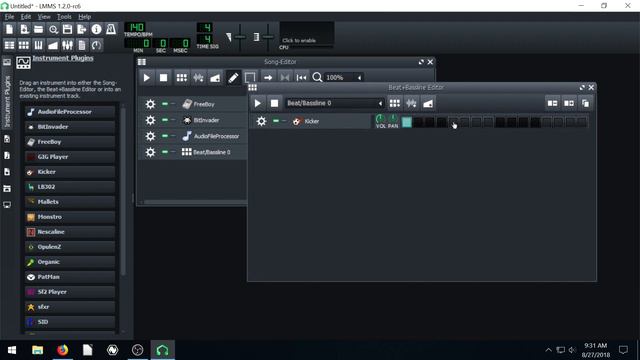Save the current project via disk icon
This screenshot has width=640, height=360.
click(x=67, y=29)
